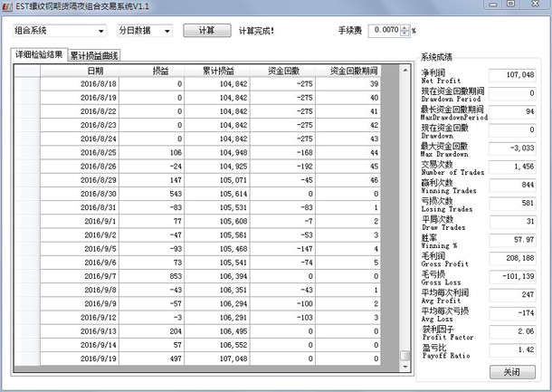Click the 计算完成! status text
Image resolution: width=552 pixels, height=392 pixels.
(x=256, y=31)
